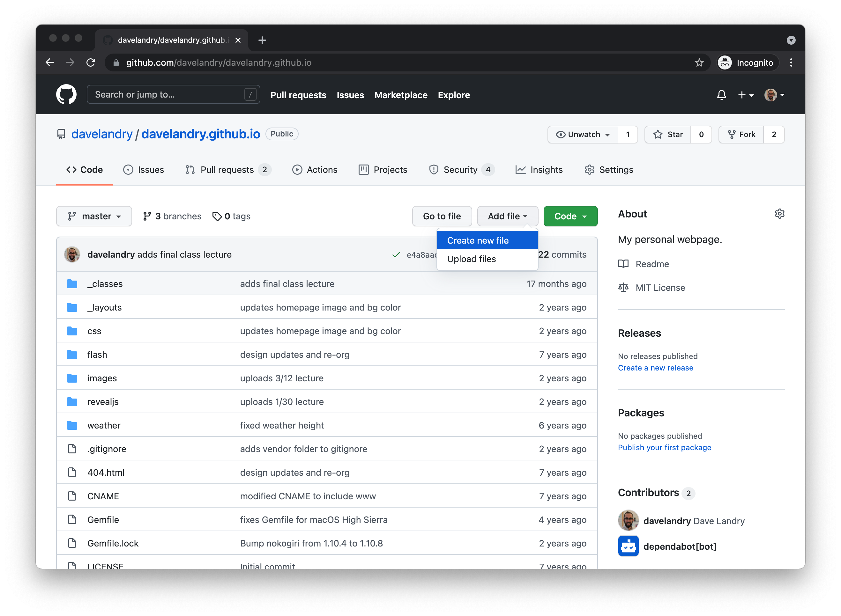841x616 pixels.
Task: Click the GitHub Octocat logo
Action: [66, 94]
